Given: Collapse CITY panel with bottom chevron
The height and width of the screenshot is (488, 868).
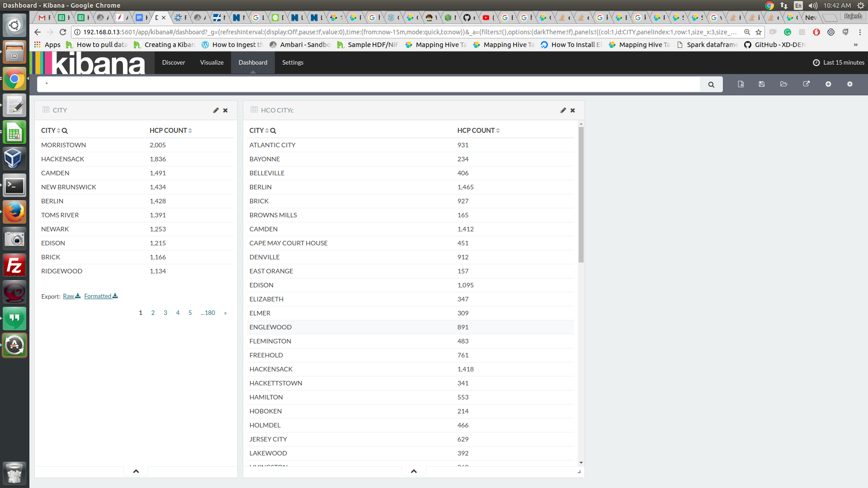Looking at the screenshot, I should pyautogui.click(x=136, y=471).
